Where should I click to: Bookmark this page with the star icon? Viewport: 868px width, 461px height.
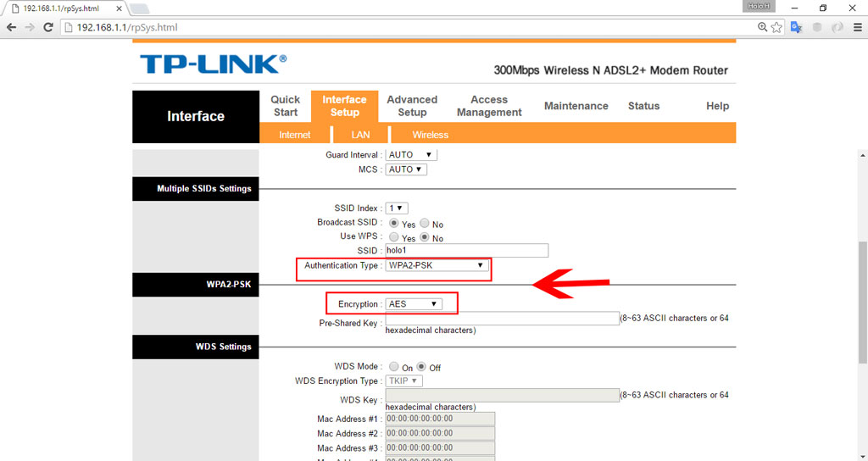[776, 27]
